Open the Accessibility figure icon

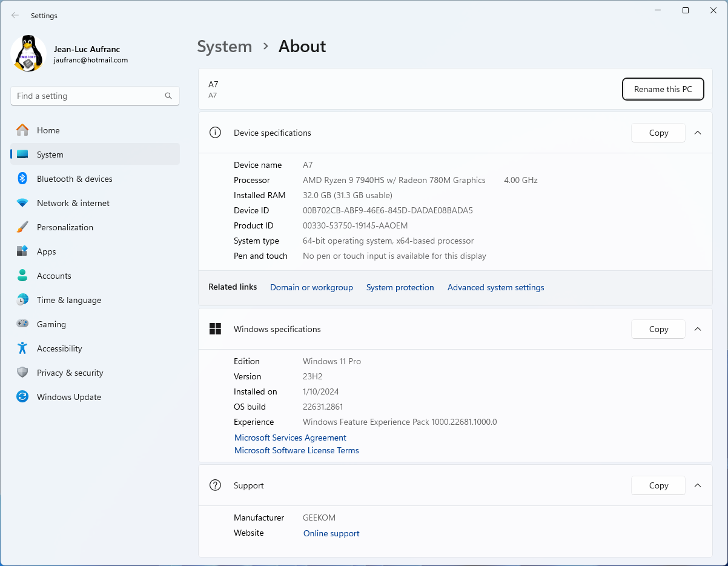(x=22, y=348)
